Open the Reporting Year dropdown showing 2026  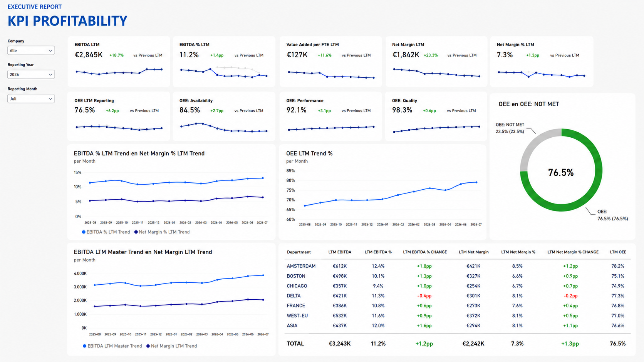tap(31, 74)
